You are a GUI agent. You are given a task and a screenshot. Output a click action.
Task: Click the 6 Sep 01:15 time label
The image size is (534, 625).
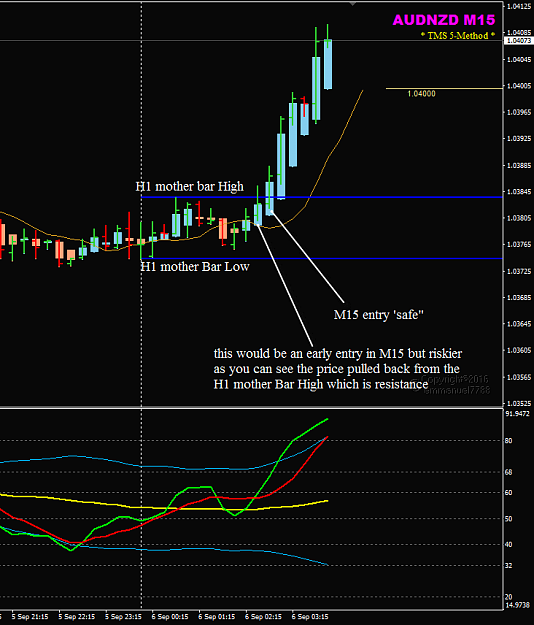click(x=217, y=617)
